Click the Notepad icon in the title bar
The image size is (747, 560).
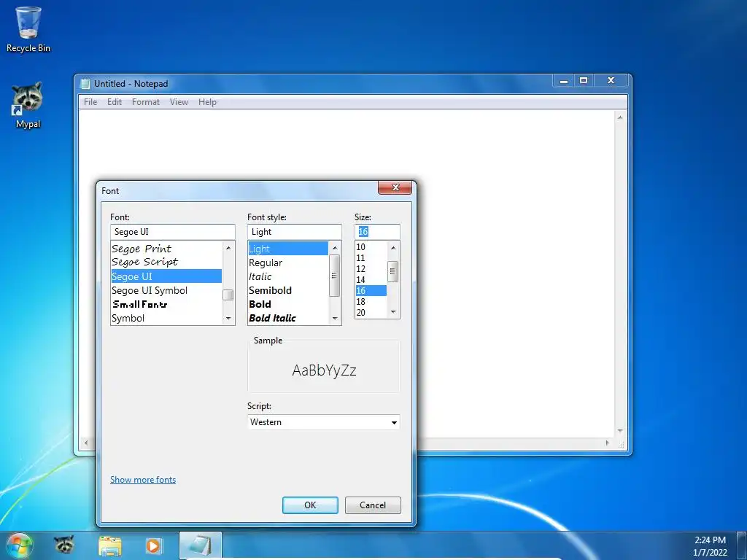click(x=85, y=84)
